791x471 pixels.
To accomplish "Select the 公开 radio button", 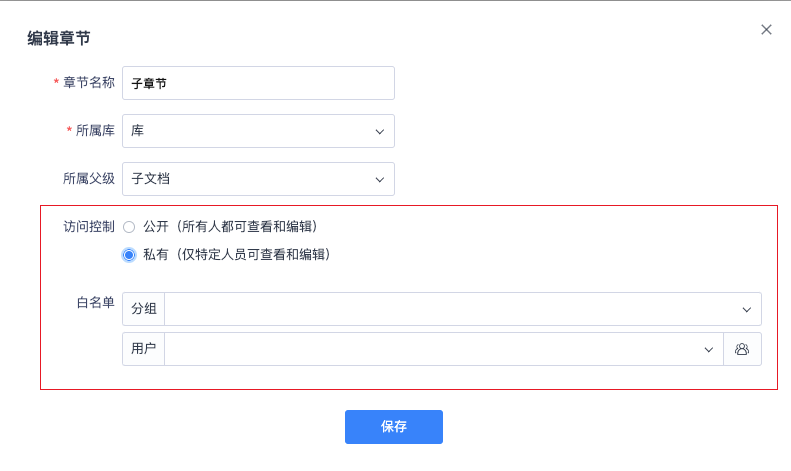I will [129, 227].
